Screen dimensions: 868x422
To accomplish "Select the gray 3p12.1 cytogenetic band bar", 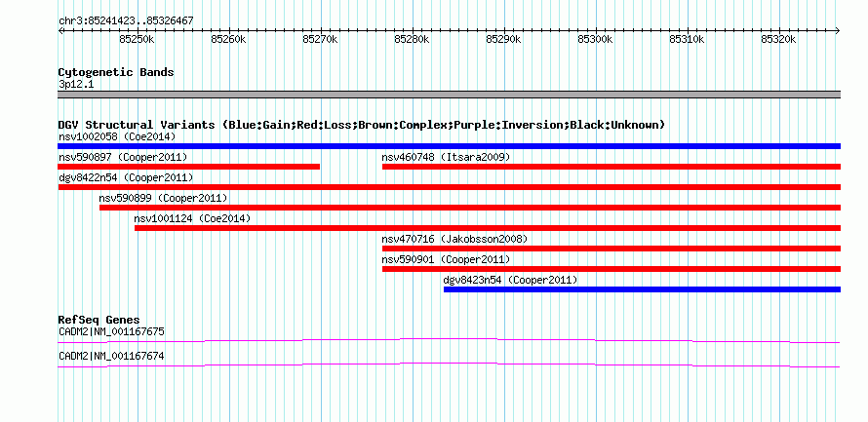I will (449, 95).
